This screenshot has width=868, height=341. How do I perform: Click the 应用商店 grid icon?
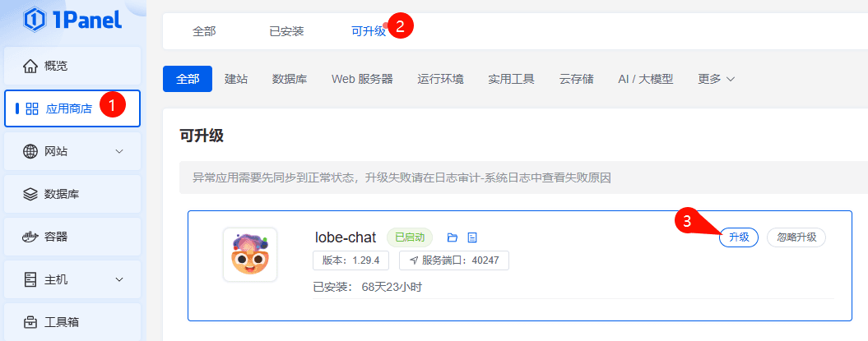(32, 108)
